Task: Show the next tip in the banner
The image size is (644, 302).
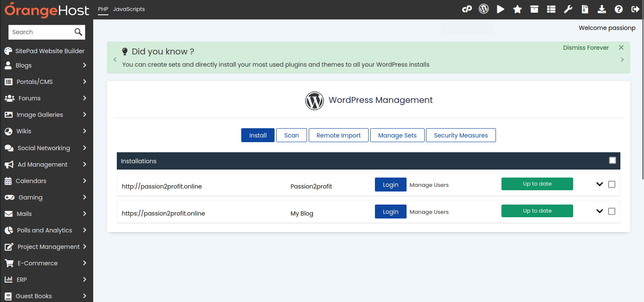Action: [x=622, y=59]
